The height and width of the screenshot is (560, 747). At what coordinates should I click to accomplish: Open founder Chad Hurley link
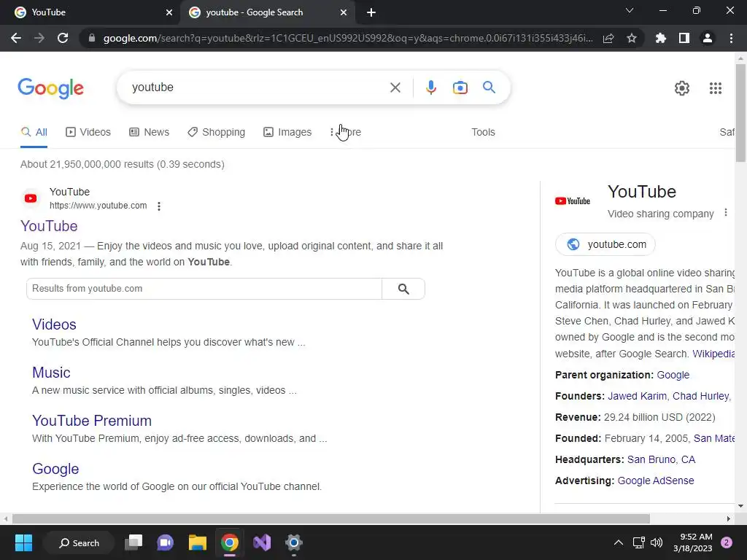[x=700, y=396]
